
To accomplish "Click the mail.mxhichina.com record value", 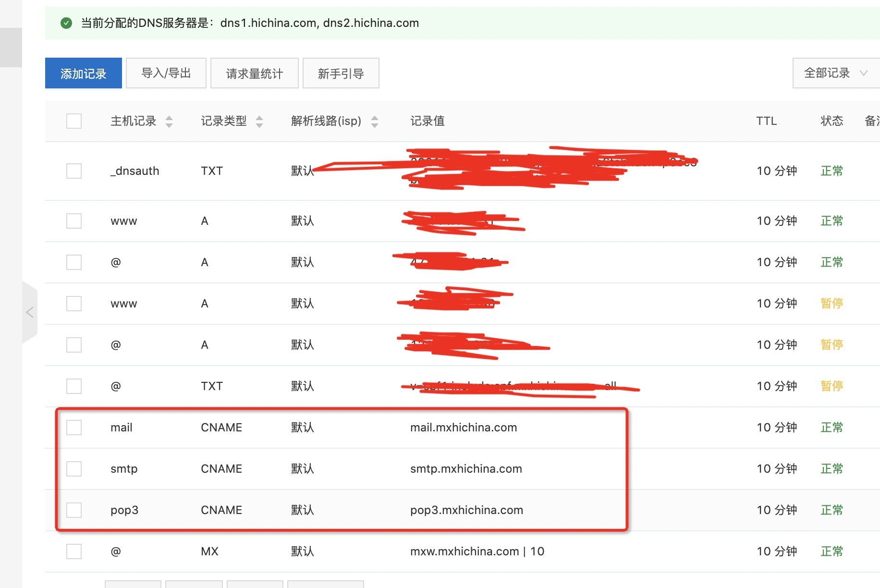I will pos(464,428).
